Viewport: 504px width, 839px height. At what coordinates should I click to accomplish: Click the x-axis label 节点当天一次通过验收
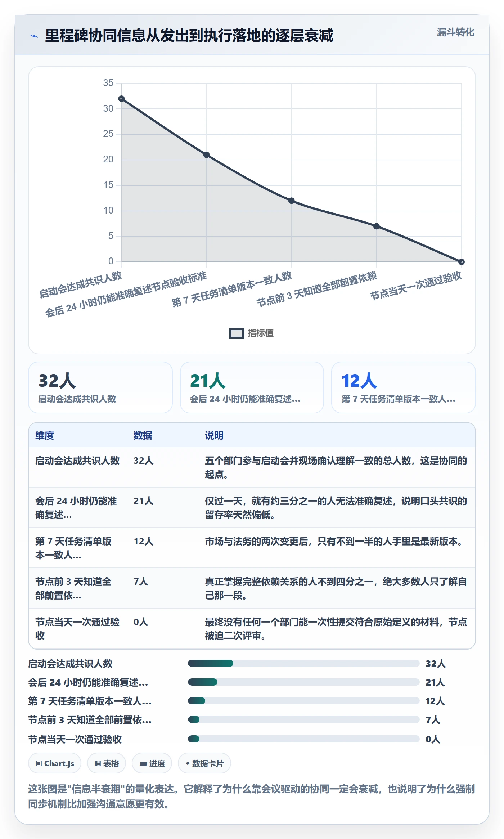(416, 286)
